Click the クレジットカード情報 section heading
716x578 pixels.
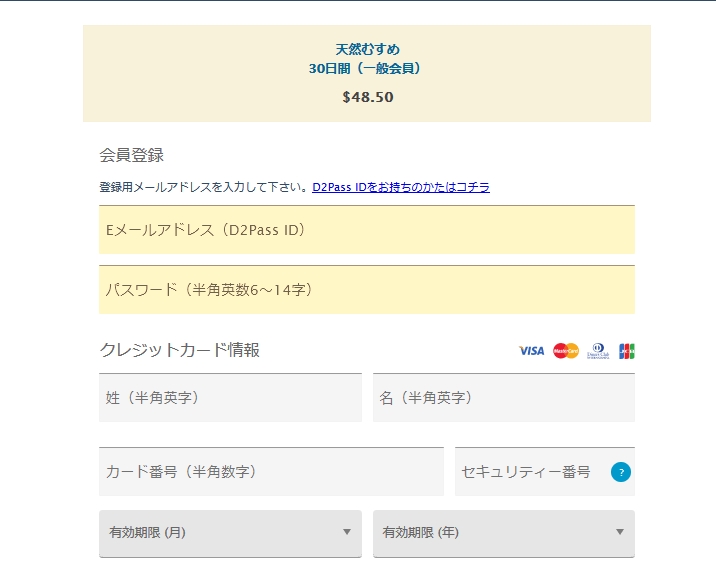click(180, 350)
